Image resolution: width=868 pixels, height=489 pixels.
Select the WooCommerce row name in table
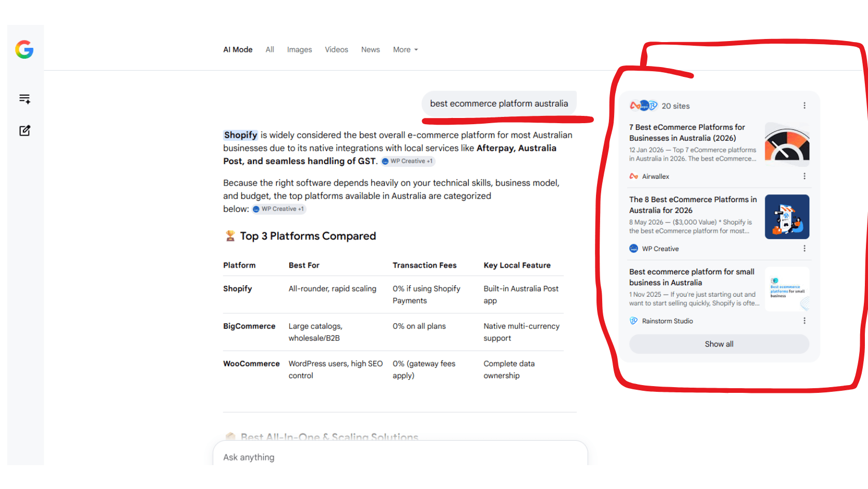click(251, 363)
